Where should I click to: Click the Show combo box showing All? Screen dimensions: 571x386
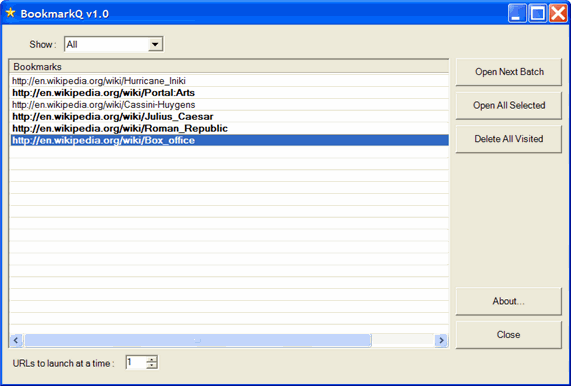click(x=114, y=44)
